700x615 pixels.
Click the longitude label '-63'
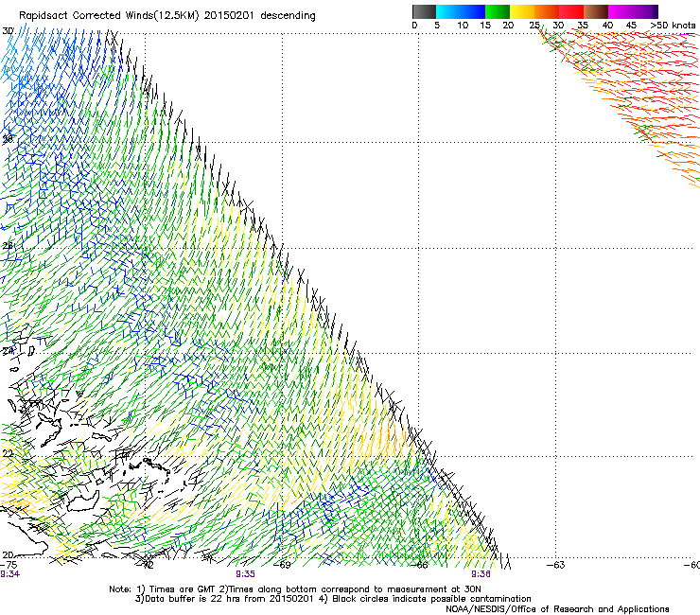pyautogui.click(x=556, y=565)
